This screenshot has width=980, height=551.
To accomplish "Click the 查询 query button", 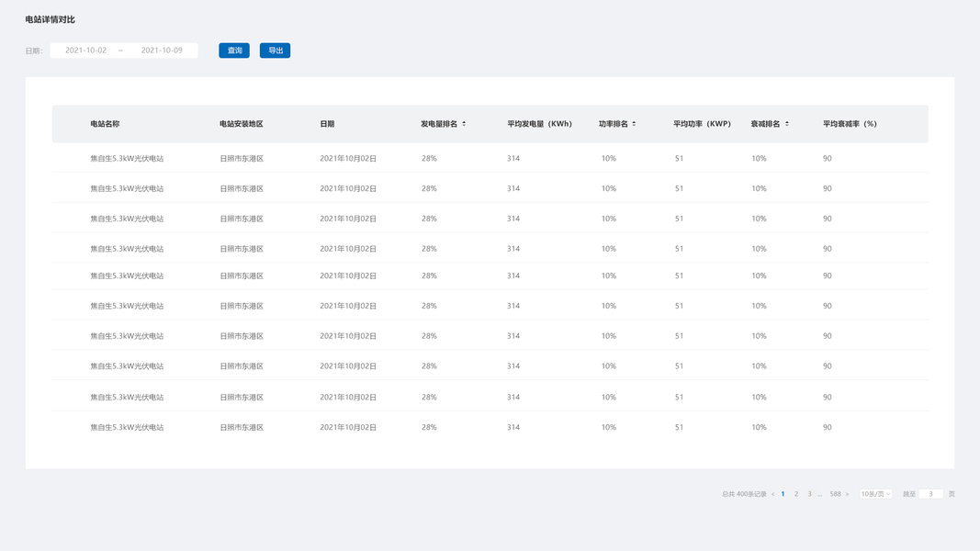I will tap(234, 51).
